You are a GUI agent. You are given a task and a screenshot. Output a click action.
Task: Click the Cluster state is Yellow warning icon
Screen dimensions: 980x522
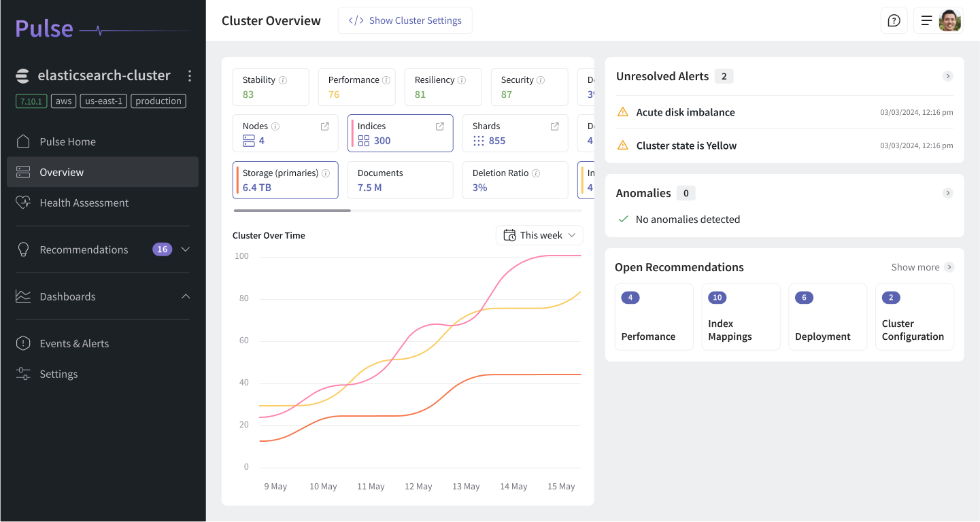[622, 145]
